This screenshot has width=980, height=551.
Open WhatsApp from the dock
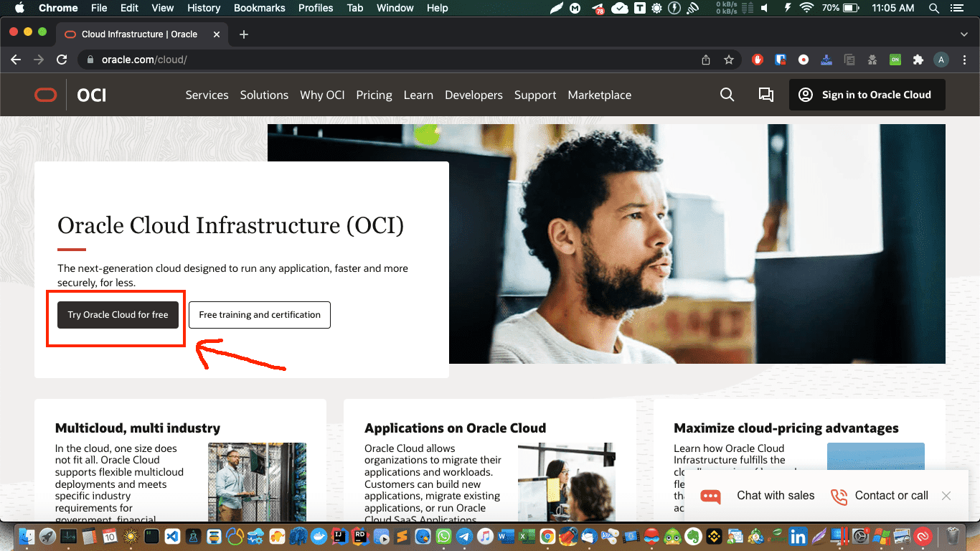tap(443, 536)
